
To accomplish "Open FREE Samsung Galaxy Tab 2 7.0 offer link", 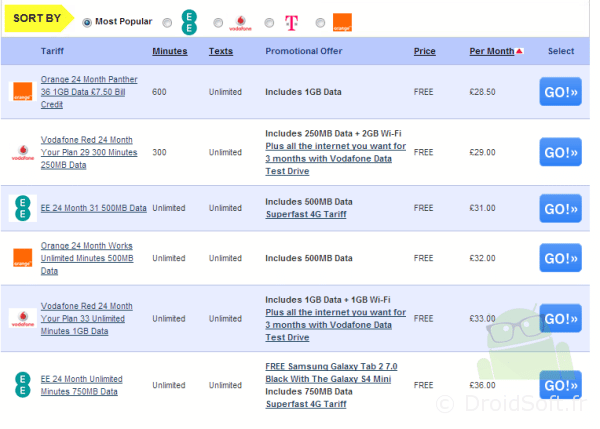I will click(x=331, y=373).
